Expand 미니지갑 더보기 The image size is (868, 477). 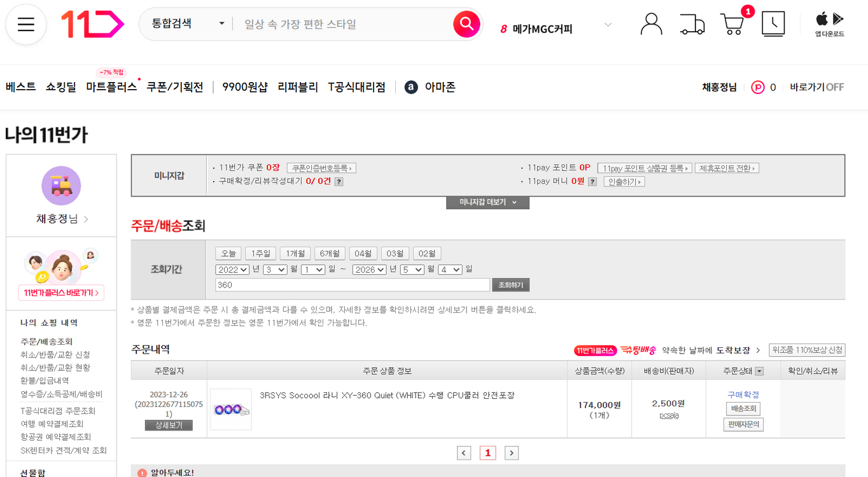(487, 202)
